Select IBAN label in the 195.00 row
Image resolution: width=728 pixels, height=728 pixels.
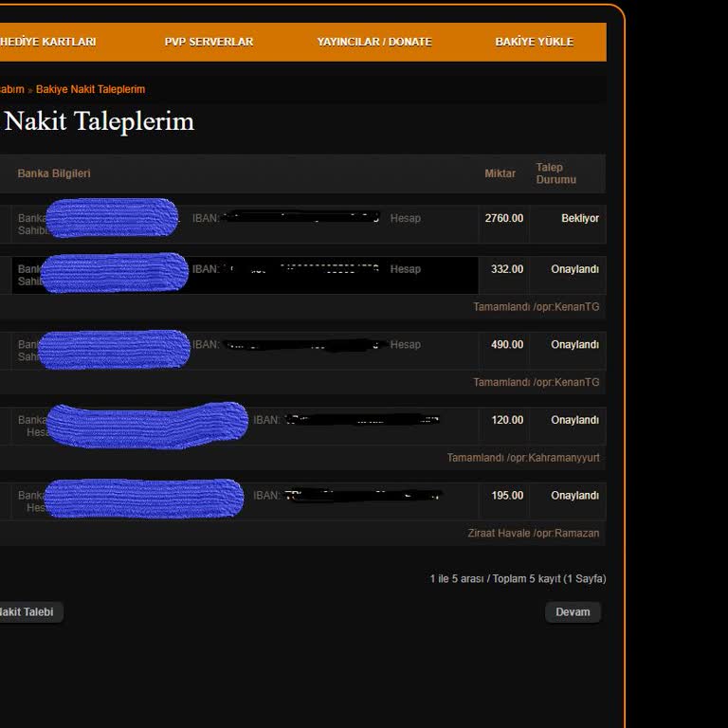tap(266, 496)
